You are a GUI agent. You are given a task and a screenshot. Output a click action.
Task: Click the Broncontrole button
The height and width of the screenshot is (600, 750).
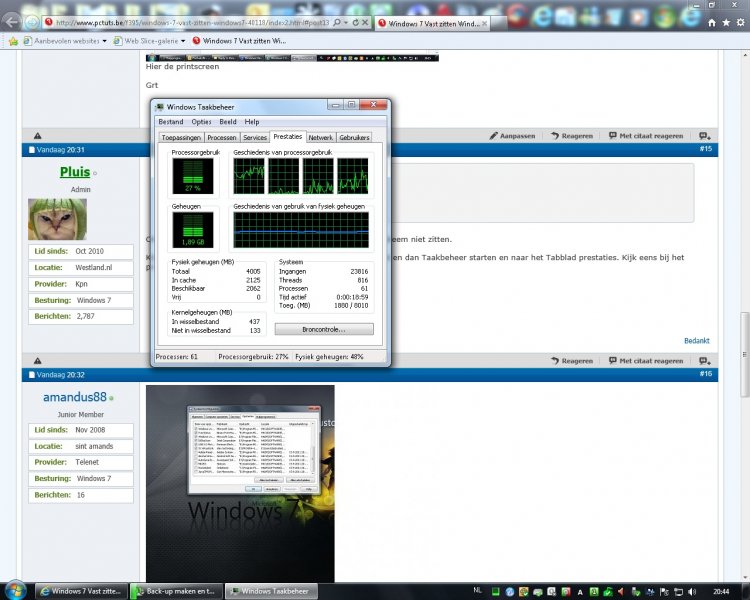pos(324,329)
